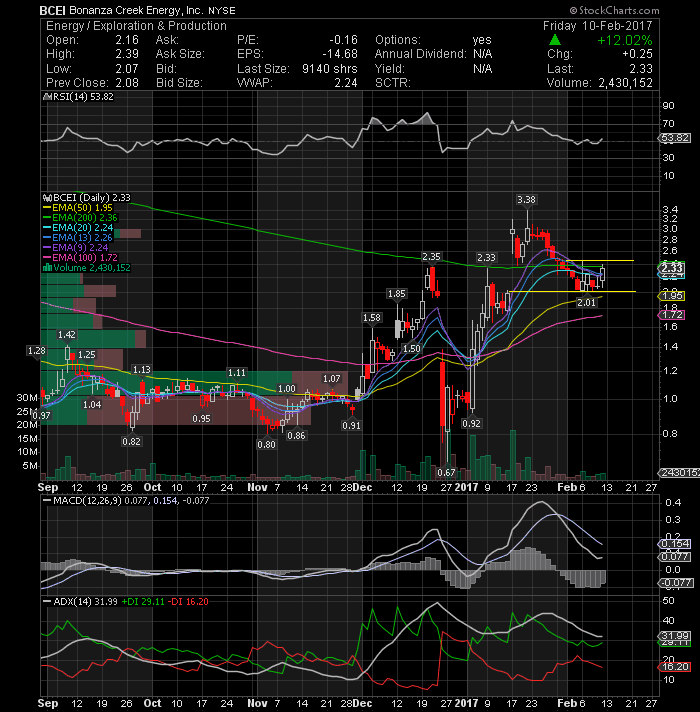Click the BCEI (Daily) 2.33 legend
Screen dimensions: 700x712
[87, 198]
